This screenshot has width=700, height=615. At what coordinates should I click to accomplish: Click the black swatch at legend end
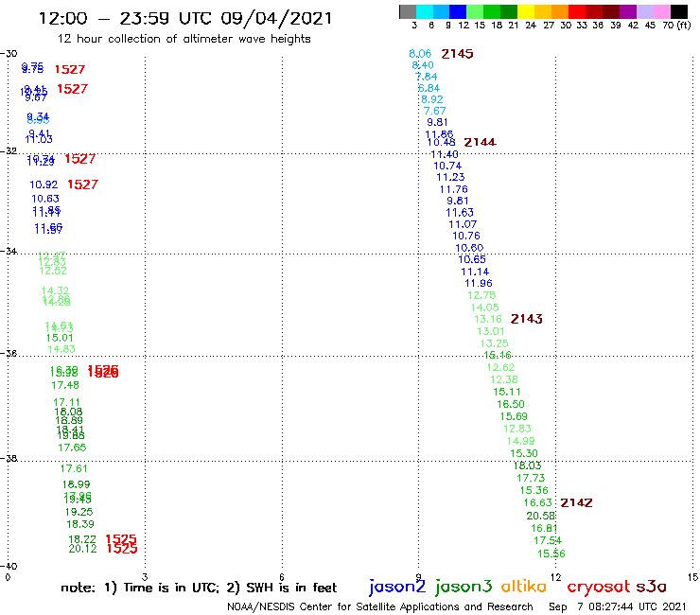678,11
